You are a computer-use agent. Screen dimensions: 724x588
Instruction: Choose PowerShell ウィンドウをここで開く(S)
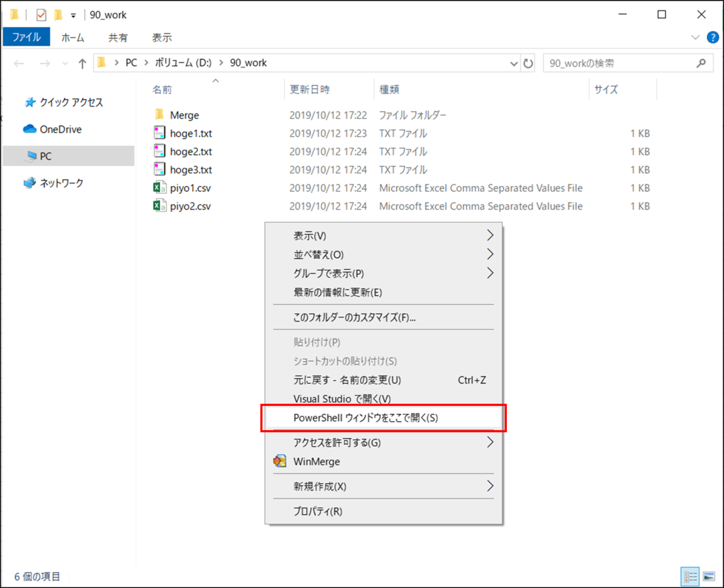pyautogui.click(x=384, y=417)
